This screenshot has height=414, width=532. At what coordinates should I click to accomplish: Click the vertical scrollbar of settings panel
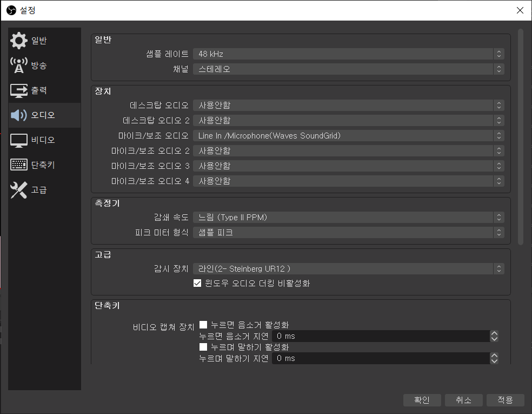521,135
